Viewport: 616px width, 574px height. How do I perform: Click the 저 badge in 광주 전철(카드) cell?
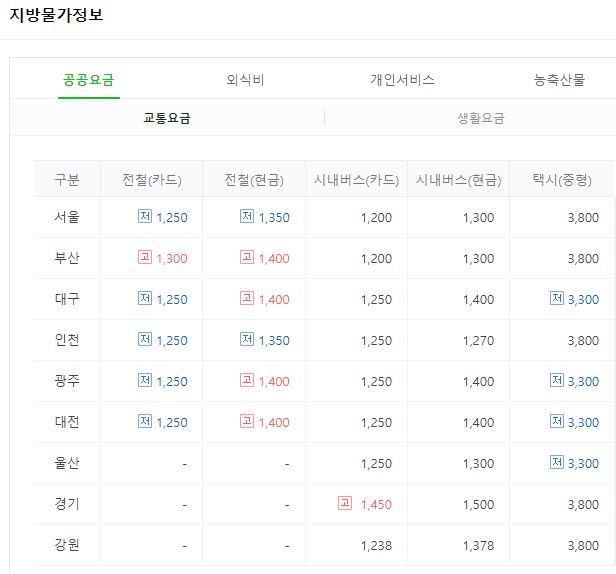click(145, 380)
